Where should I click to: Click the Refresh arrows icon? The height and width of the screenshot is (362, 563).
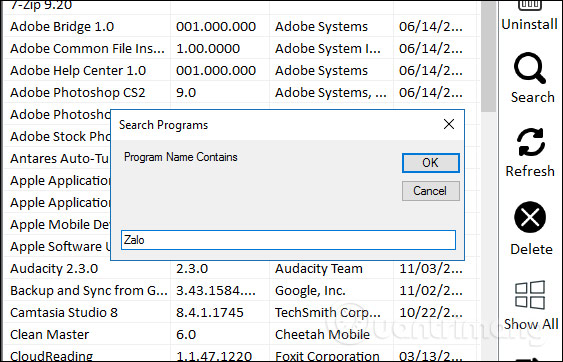(531, 142)
